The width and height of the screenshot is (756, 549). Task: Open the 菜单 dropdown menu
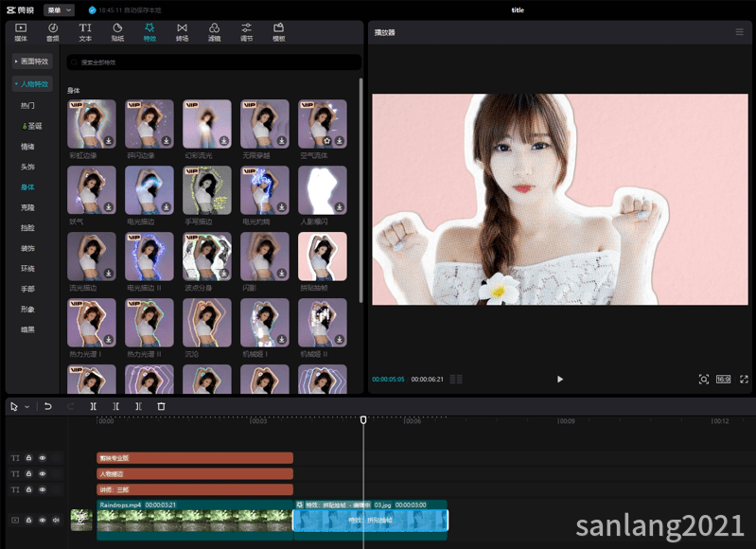[60, 9]
